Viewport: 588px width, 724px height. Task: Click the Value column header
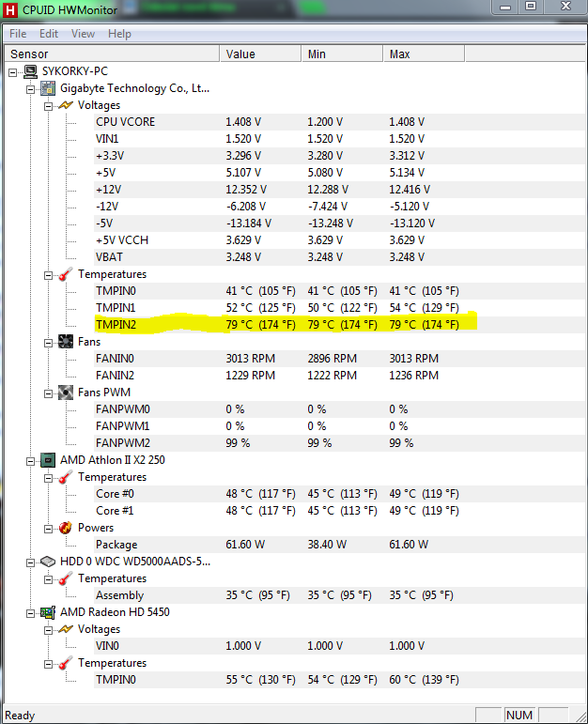pyautogui.click(x=260, y=54)
